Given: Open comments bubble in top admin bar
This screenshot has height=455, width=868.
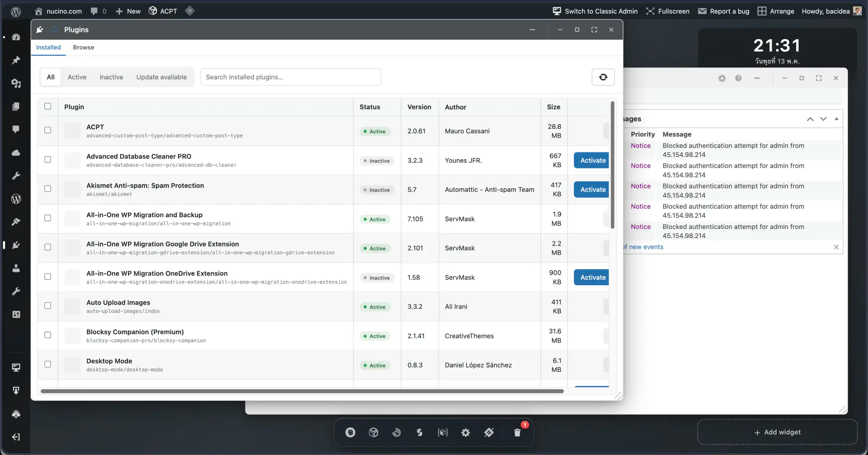Looking at the screenshot, I should click(x=98, y=11).
